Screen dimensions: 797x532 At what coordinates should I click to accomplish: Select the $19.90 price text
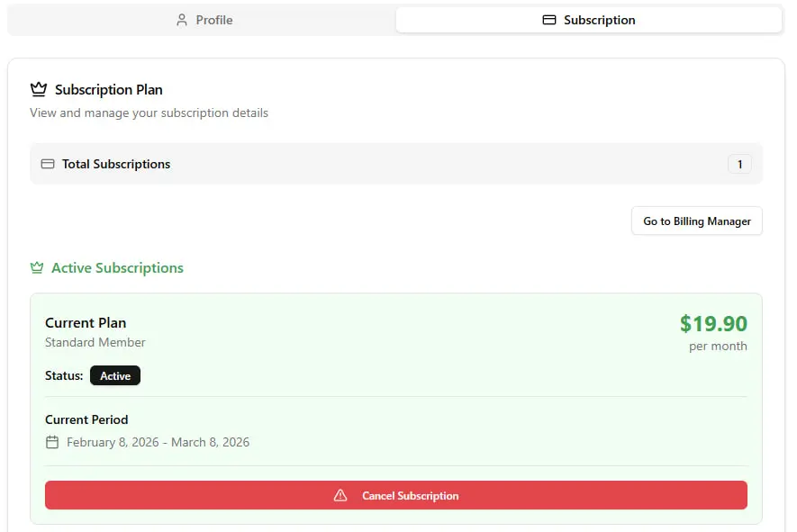coord(713,324)
